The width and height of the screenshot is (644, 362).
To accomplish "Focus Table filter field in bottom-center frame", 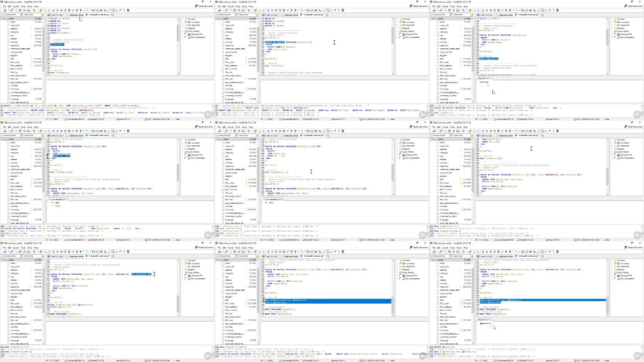I will point(246,256).
